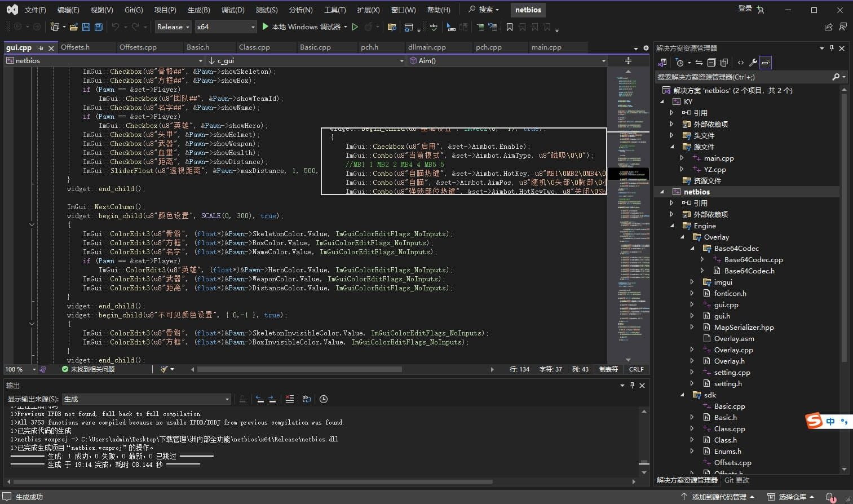
Task: Clear all output with the clear icon
Action: click(290, 399)
